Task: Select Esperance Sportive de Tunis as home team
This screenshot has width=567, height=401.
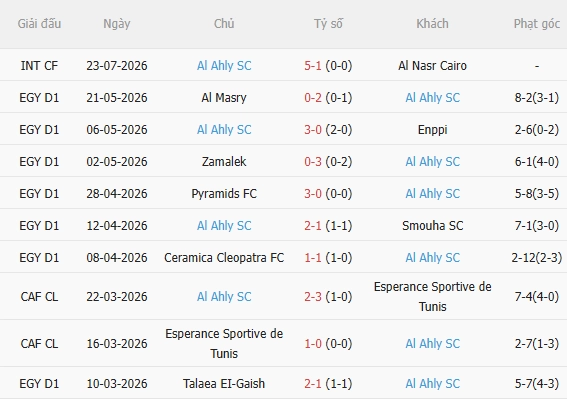Action: (x=224, y=344)
